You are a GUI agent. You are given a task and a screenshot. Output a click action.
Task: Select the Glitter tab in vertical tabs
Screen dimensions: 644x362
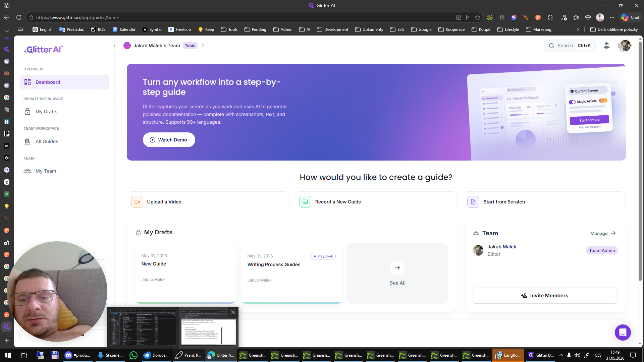pos(7,327)
